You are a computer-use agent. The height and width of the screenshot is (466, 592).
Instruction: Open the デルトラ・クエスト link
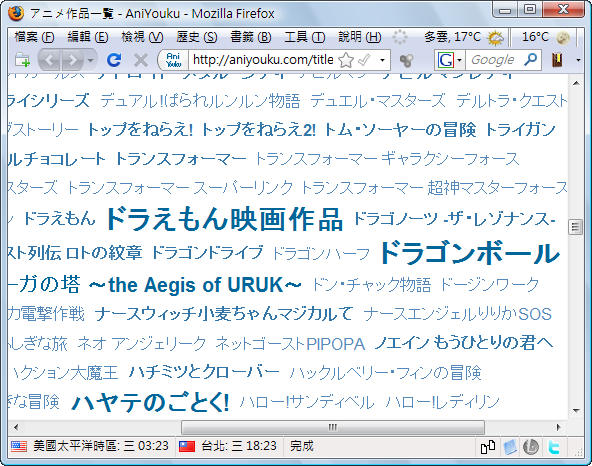click(511, 101)
